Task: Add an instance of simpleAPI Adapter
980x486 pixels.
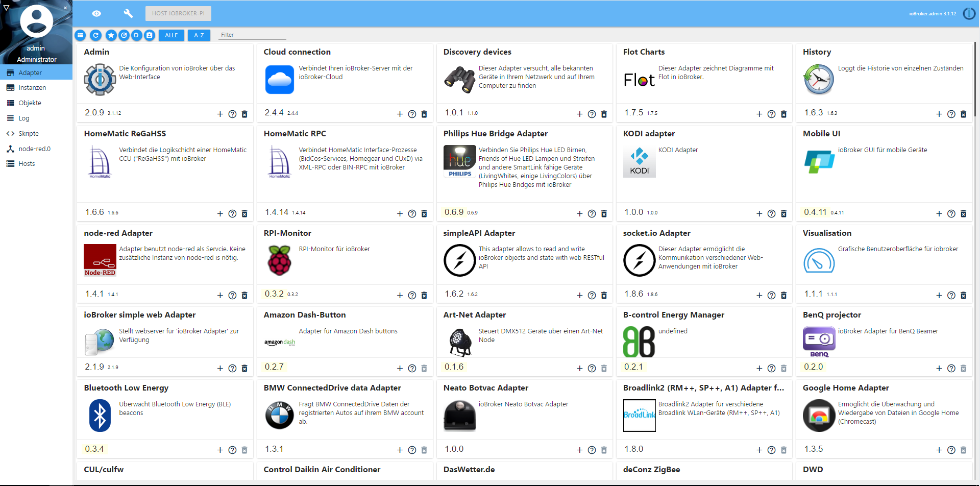Action: 579,295
